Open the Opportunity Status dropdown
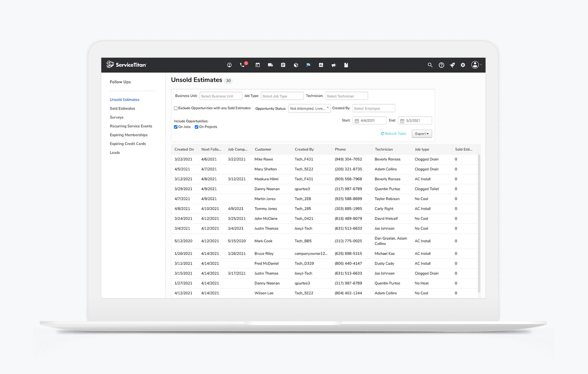The width and height of the screenshot is (588, 374). [309, 108]
